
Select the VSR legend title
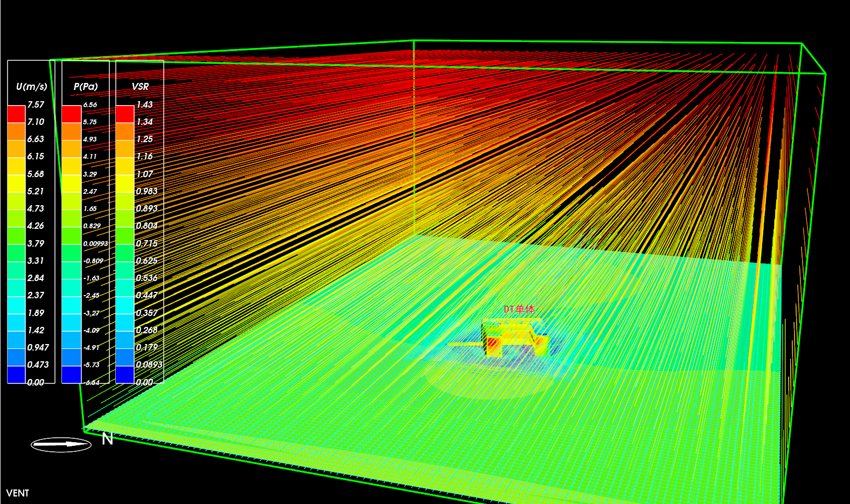point(140,86)
